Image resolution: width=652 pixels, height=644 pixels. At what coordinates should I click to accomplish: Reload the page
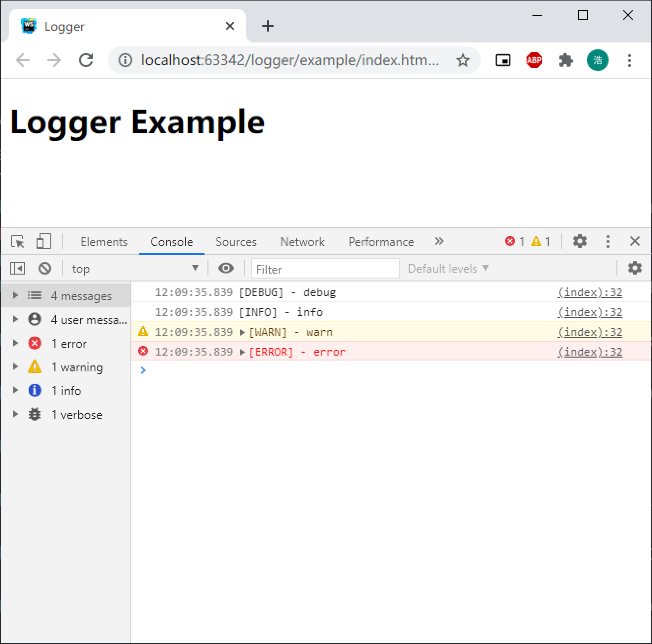(x=86, y=60)
